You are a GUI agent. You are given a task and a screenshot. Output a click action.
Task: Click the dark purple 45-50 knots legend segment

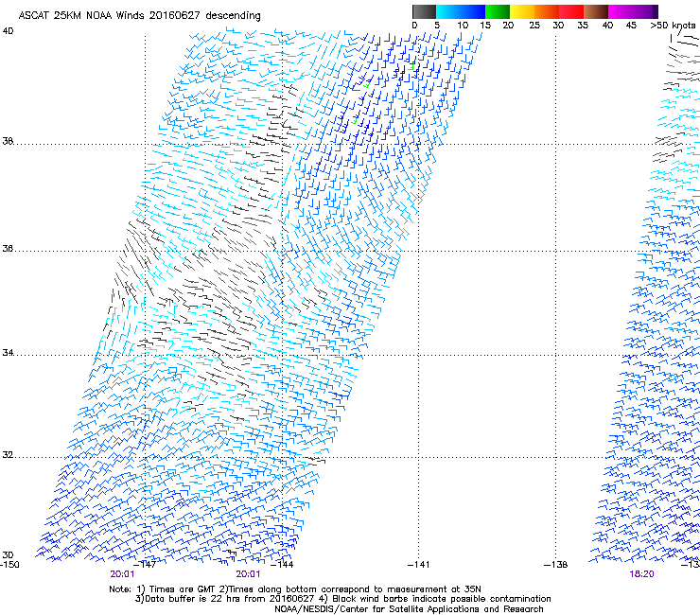tap(645, 11)
